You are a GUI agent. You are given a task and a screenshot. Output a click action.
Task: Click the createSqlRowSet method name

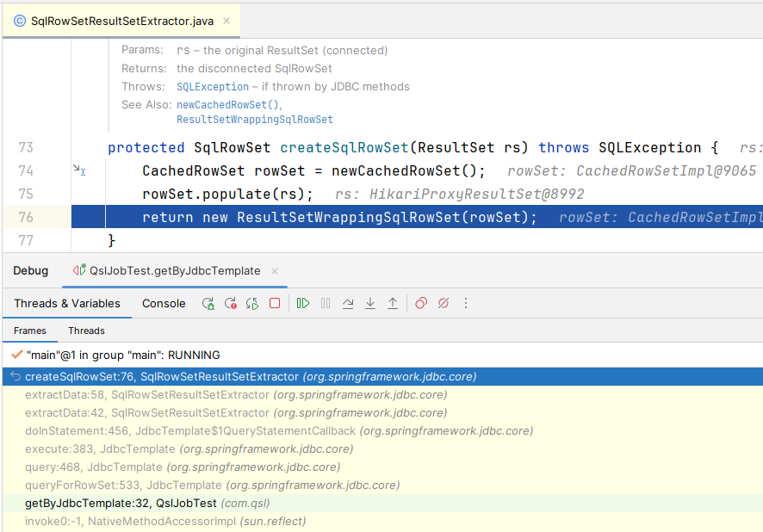(x=344, y=147)
